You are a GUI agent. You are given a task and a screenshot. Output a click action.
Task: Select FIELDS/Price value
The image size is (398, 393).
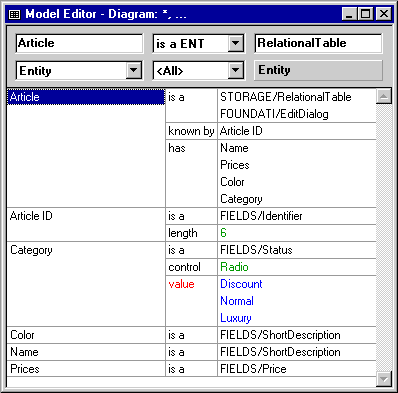(x=253, y=369)
